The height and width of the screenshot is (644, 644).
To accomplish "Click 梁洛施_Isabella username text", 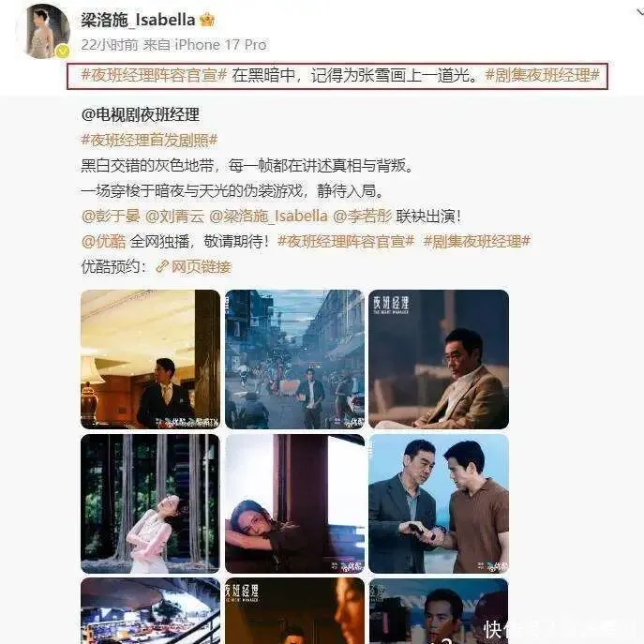I will 138,20.
